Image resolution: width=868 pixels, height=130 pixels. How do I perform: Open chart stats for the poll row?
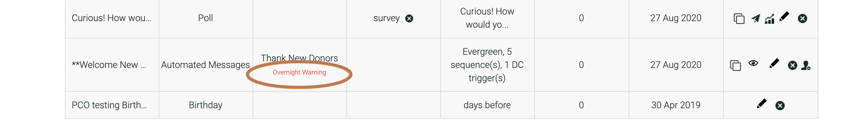(x=769, y=18)
